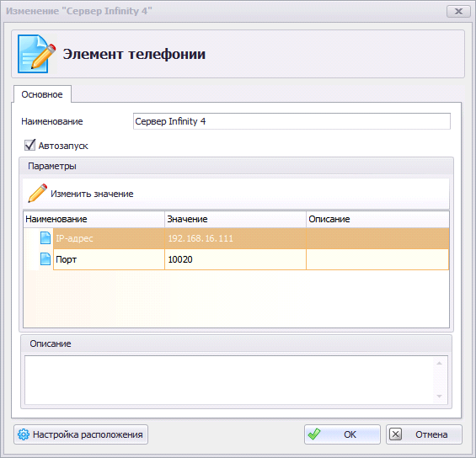Select the IP-адрес value 192.168.16.111 cell
Viewport: 476px width, 458px height.
coord(235,238)
